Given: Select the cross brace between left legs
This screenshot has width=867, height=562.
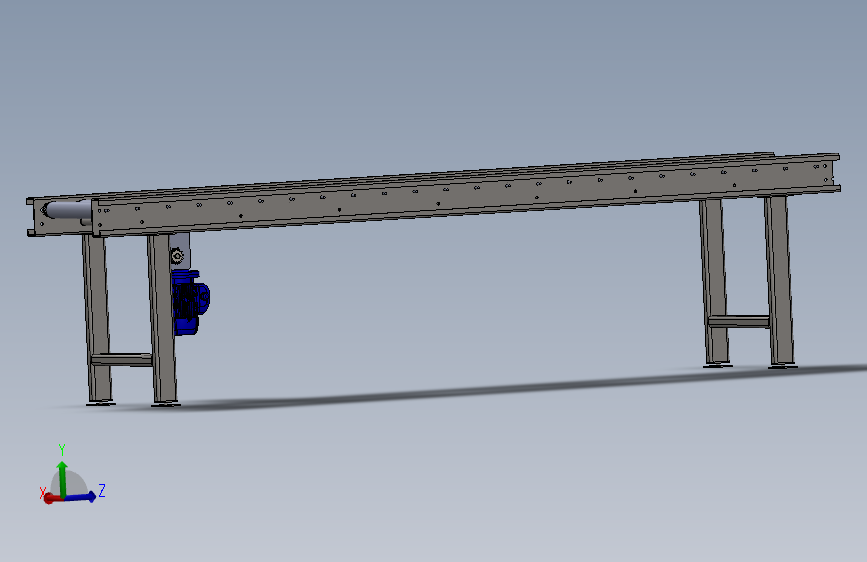Looking at the screenshot, I should click(122, 360).
